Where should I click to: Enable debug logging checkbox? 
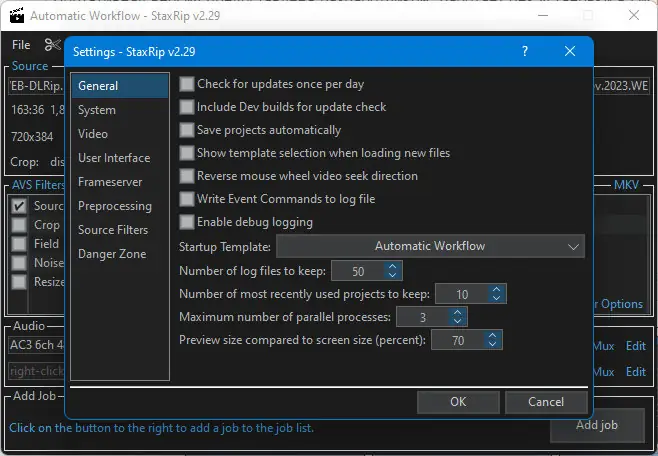[187, 222]
